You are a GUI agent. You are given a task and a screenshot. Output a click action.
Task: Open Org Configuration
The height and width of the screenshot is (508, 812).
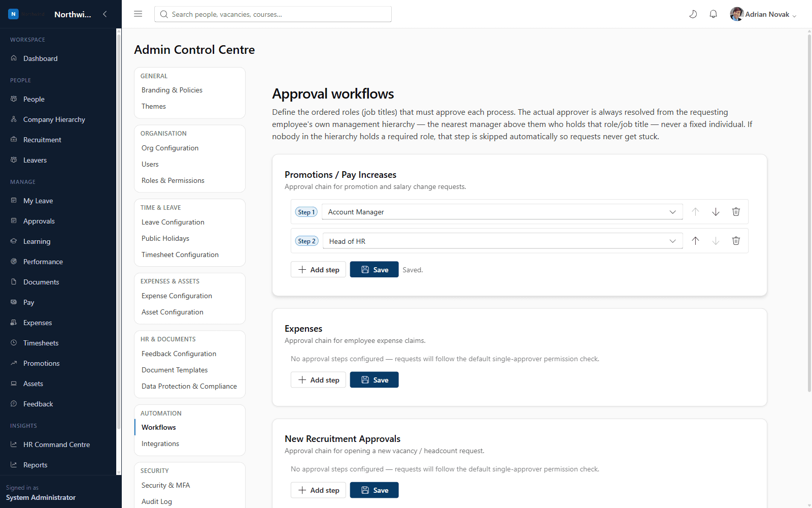170,148
